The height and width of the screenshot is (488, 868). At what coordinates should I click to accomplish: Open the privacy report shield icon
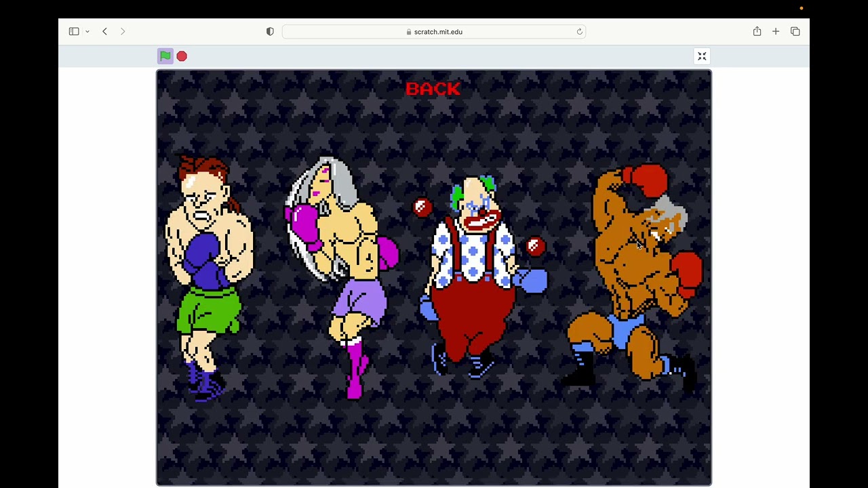(270, 31)
